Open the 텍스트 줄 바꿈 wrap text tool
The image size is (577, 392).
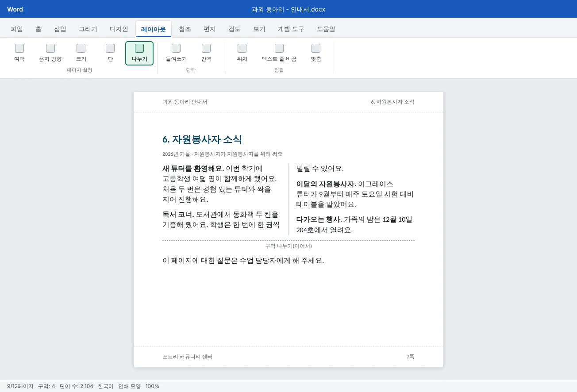coord(279,53)
